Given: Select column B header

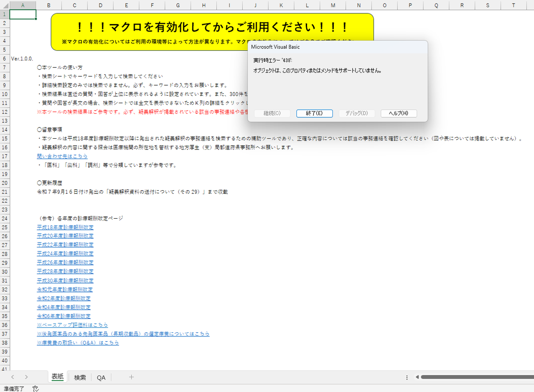Looking at the screenshot, I should coord(49,5).
